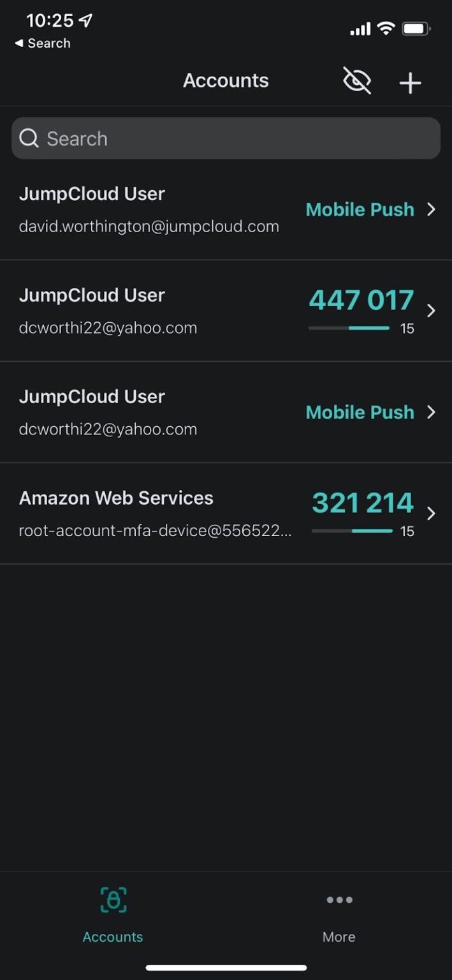Expand the Amazon Web Services account chevron
This screenshot has height=980, width=452.
point(431,513)
